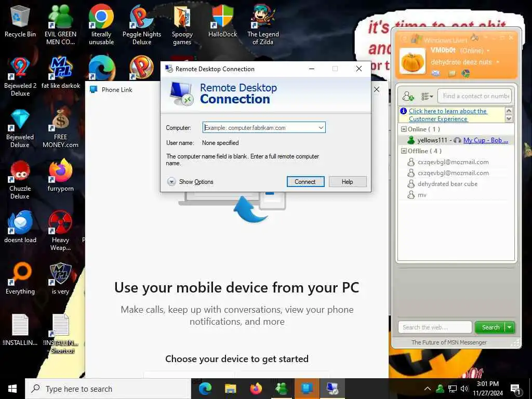Open the email inbox icon in Messenger
The width and height of the screenshot is (532, 399).
coord(436,73)
